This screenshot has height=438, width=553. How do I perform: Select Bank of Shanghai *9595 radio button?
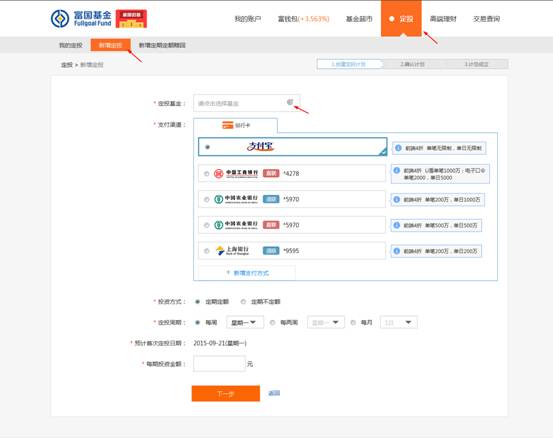tap(207, 251)
